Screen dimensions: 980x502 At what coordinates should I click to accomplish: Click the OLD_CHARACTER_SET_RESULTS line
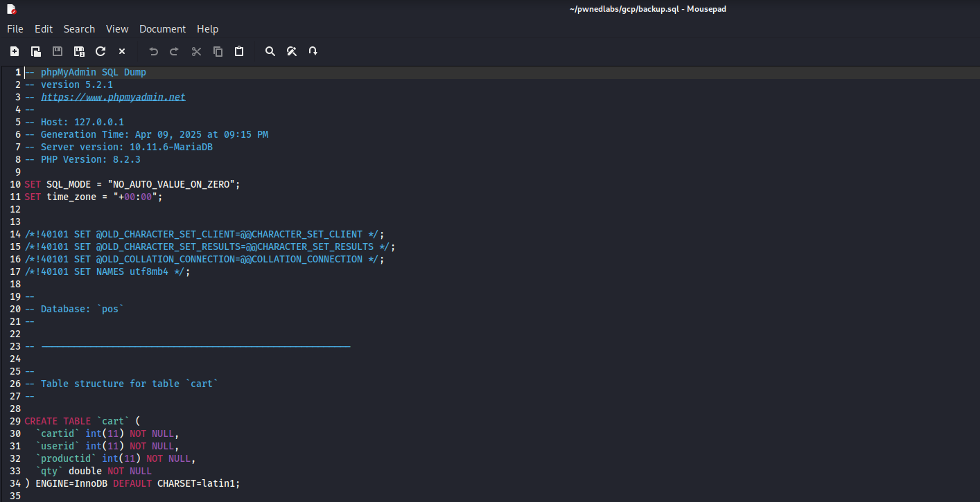click(210, 246)
